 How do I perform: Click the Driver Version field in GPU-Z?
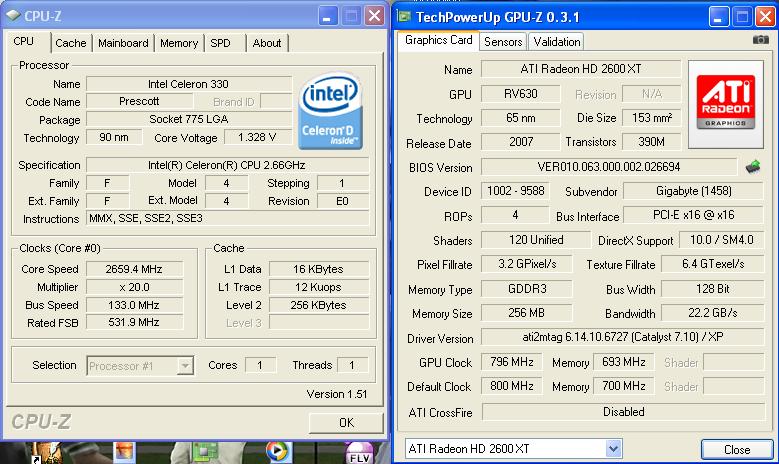(x=623, y=337)
